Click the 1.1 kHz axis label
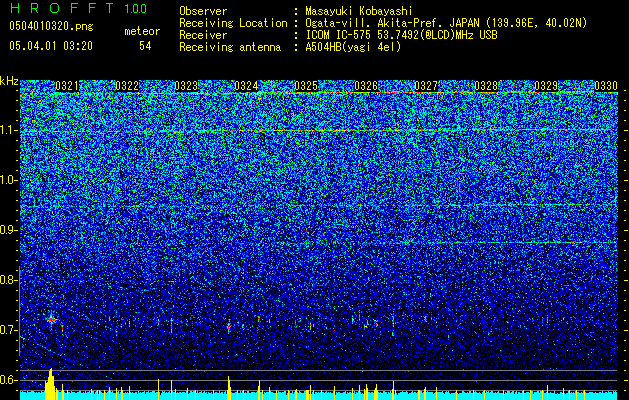Screen dimensions: 629x400 click(9, 130)
